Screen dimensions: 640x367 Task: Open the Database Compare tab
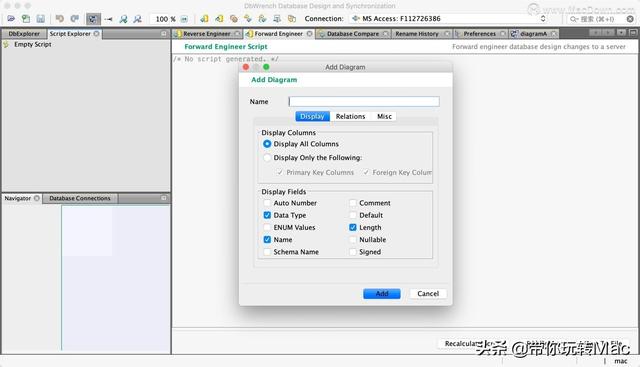(x=353, y=33)
